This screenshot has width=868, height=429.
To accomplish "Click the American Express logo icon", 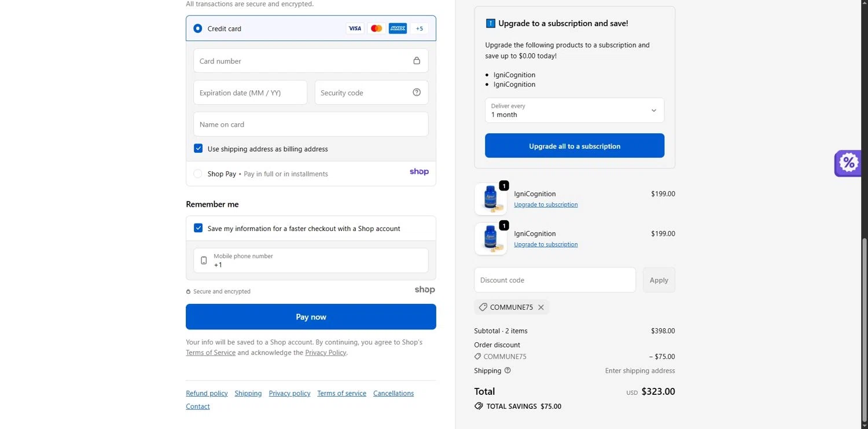I will [x=398, y=28].
